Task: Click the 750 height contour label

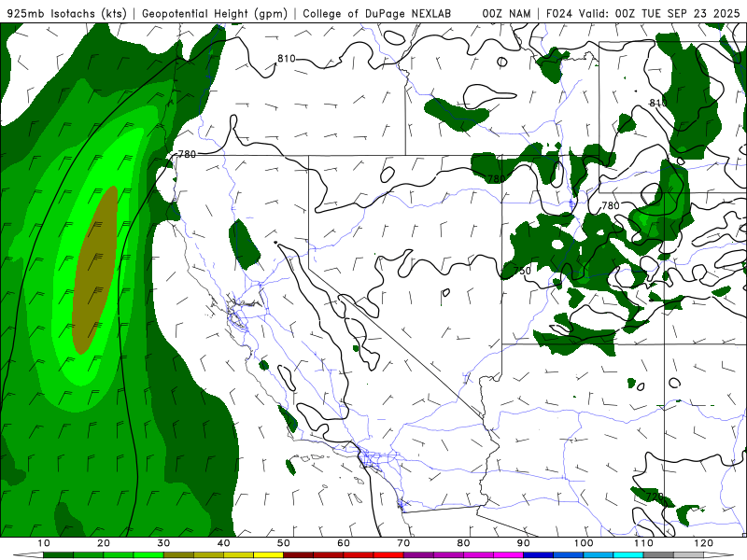Action: pyautogui.click(x=522, y=271)
